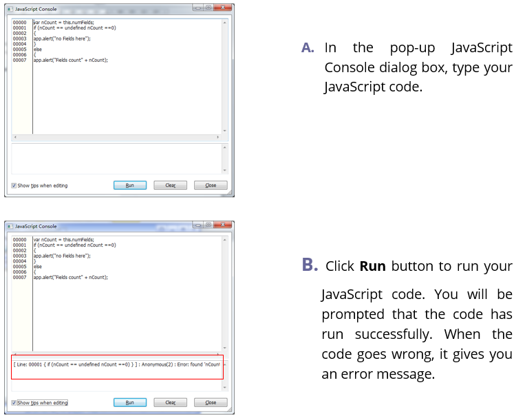Click Close in the upper JavaScript Console

click(211, 186)
